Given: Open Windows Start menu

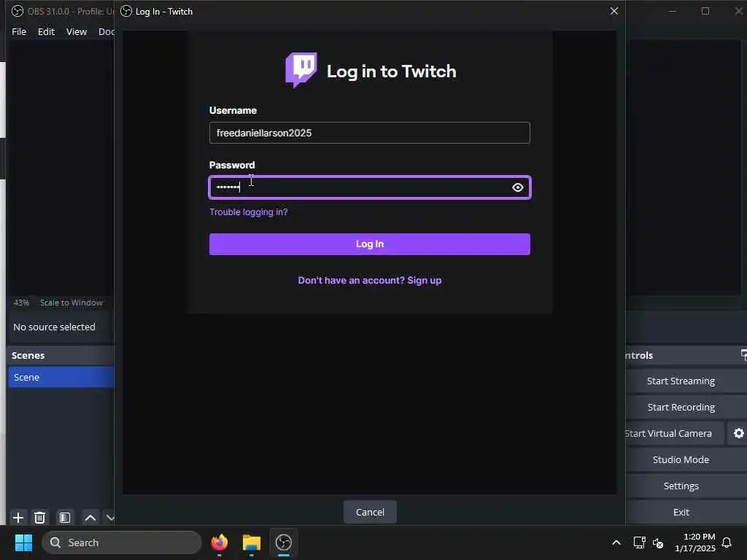Looking at the screenshot, I should [23, 542].
